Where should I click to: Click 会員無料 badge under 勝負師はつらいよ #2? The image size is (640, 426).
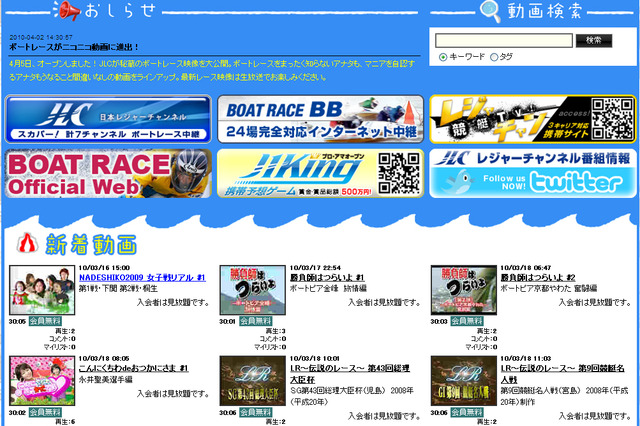pyautogui.click(x=467, y=321)
